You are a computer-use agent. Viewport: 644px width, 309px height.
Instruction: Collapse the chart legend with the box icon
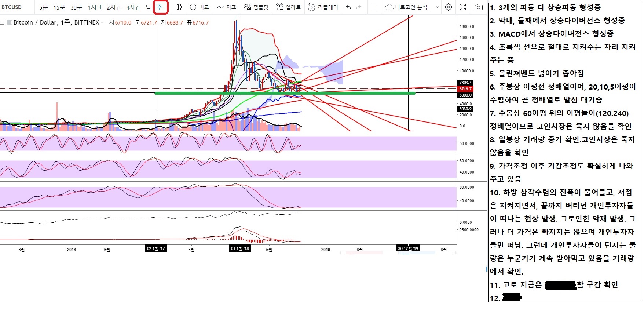tap(3, 23)
